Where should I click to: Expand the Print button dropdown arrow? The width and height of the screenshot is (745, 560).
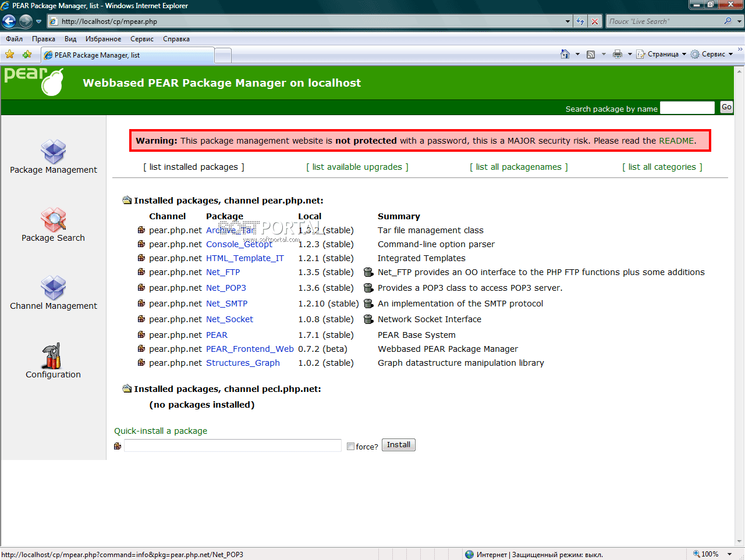[630, 54]
